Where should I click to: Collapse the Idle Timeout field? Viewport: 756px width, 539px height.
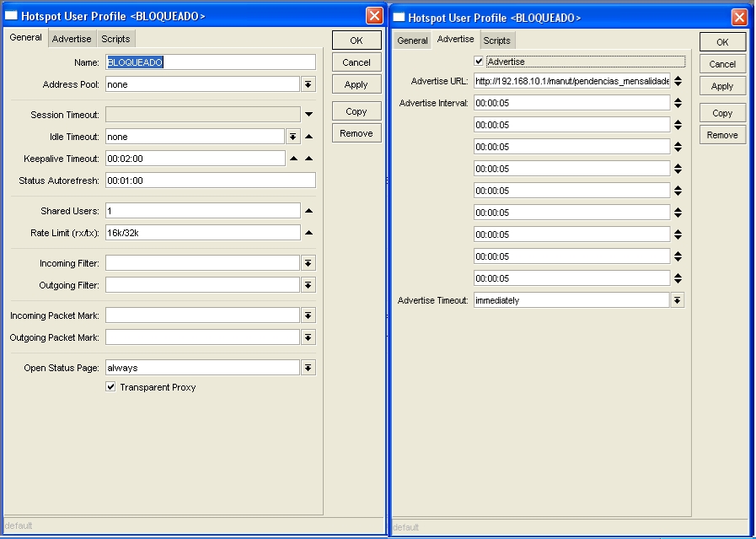309,137
